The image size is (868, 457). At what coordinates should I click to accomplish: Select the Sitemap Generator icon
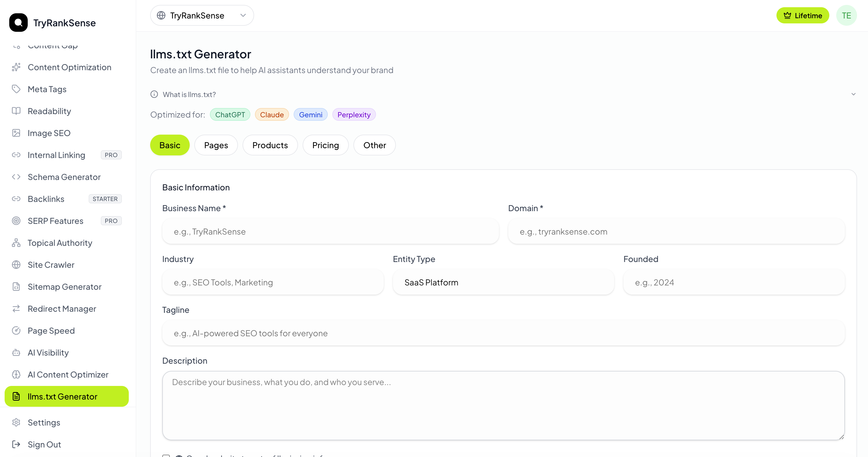click(x=17, y=287)
